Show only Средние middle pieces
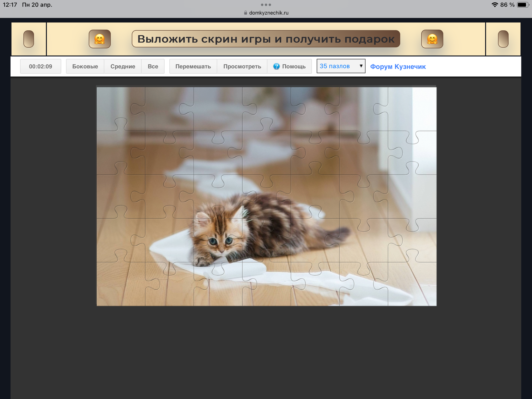Viewport: 532px width, 399px height. pos(123,66)
